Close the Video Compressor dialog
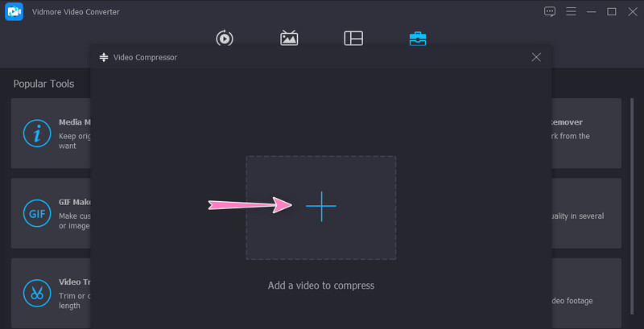The image size is (644, 329). [536, 57]
